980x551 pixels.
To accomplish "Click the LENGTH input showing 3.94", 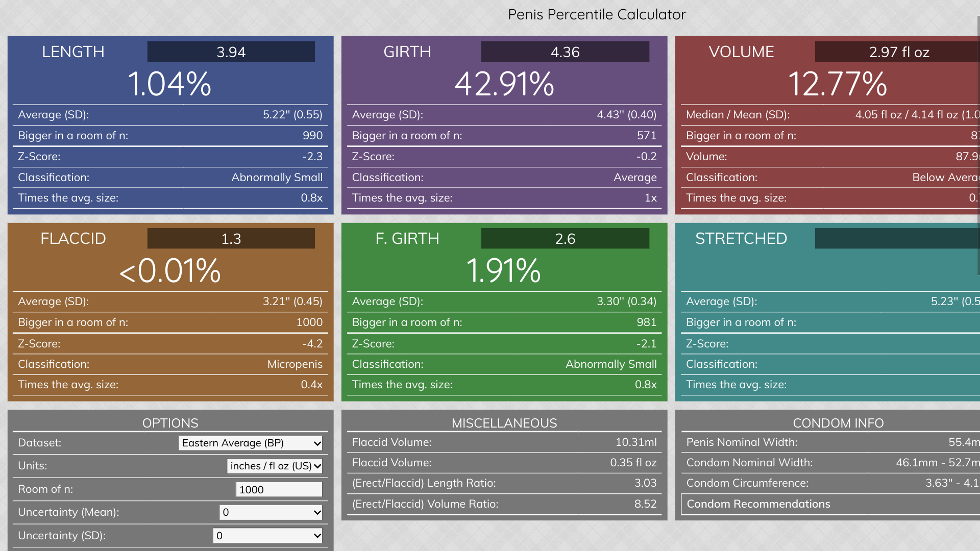I will [x=231, y=52].
